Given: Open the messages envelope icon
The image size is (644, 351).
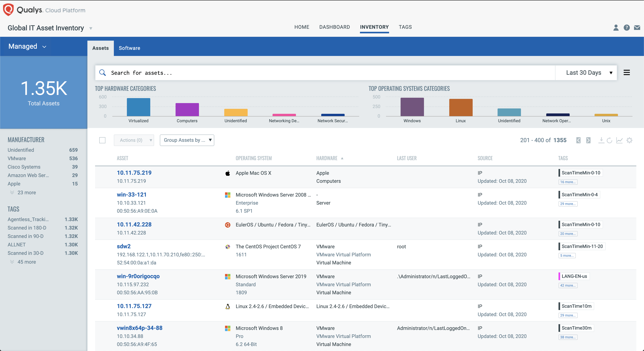Looking at the screenshot, I should point(637,28).
